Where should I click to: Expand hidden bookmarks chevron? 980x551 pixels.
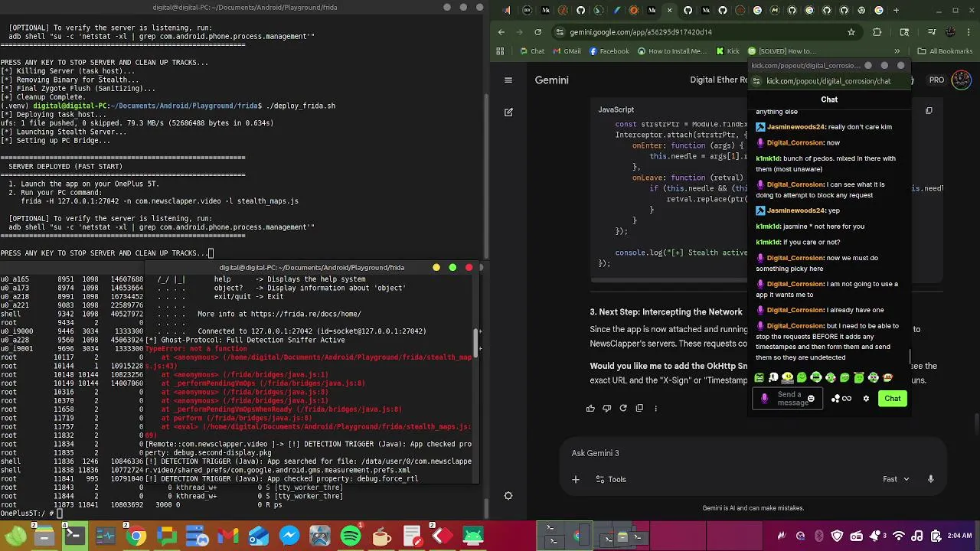point(897,51)
